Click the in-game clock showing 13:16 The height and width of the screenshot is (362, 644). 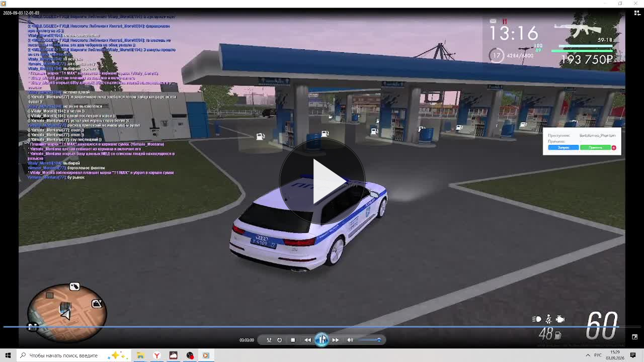coord(514,34)
